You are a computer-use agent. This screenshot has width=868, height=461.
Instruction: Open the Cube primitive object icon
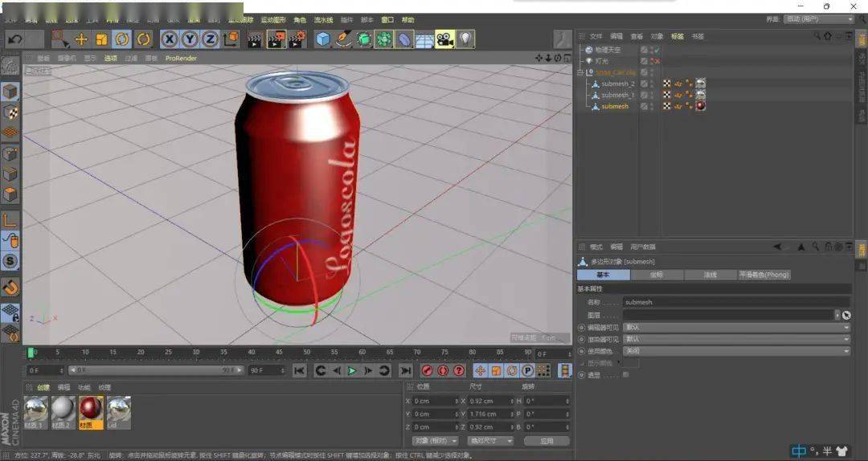[x=322, y=39]
